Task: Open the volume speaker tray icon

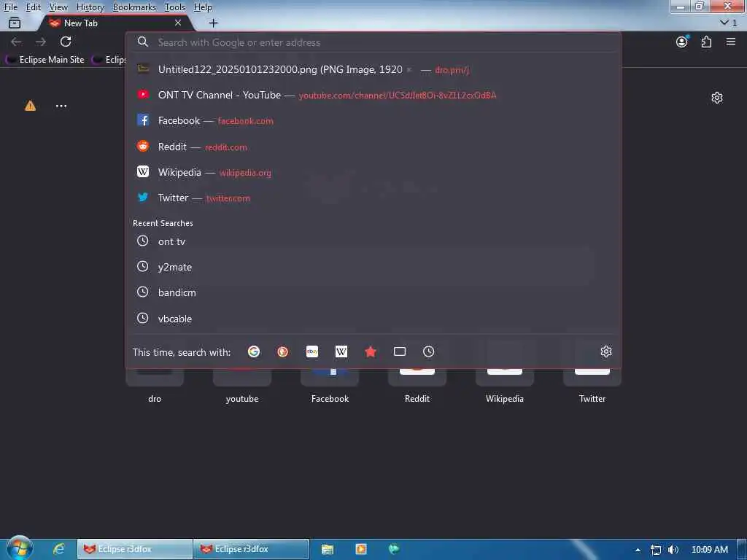Action: pyautogui.click(x=673, y=550)
